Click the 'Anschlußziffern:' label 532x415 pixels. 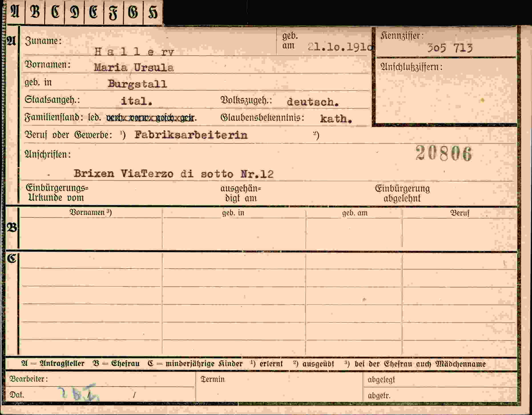click(411, 67)
